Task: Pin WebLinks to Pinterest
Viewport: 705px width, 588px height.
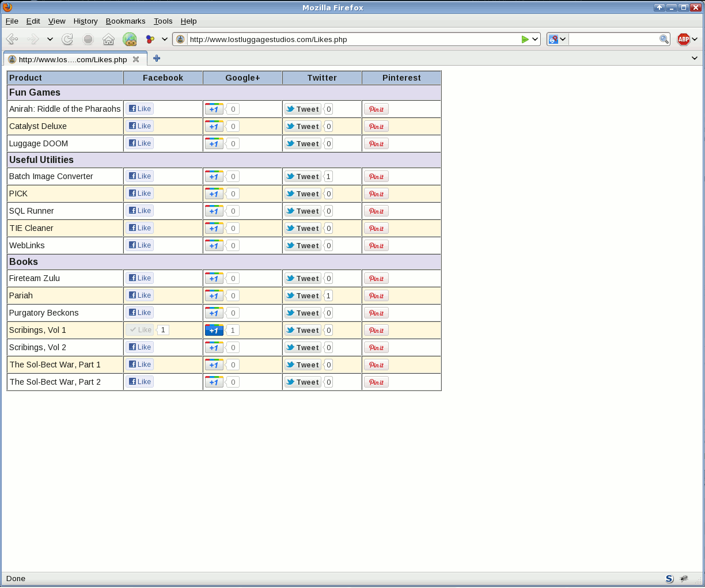Action: pos(376,245)
